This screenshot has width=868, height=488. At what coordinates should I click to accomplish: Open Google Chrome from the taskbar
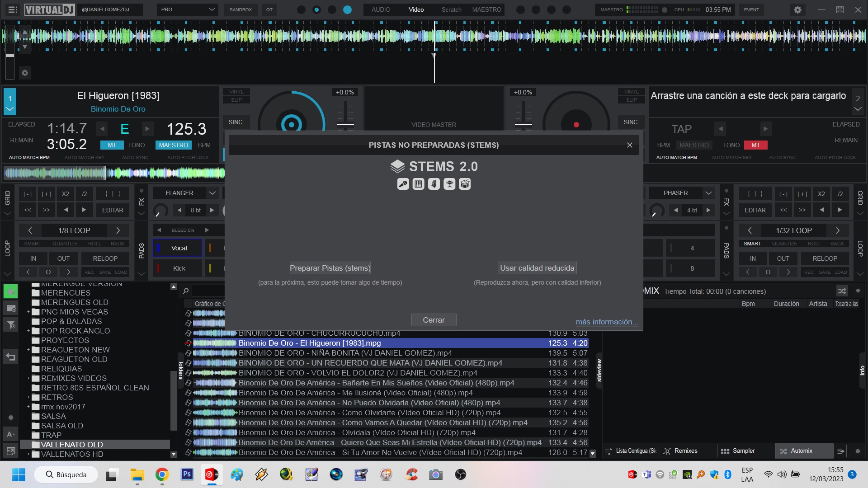coord(162,474)
